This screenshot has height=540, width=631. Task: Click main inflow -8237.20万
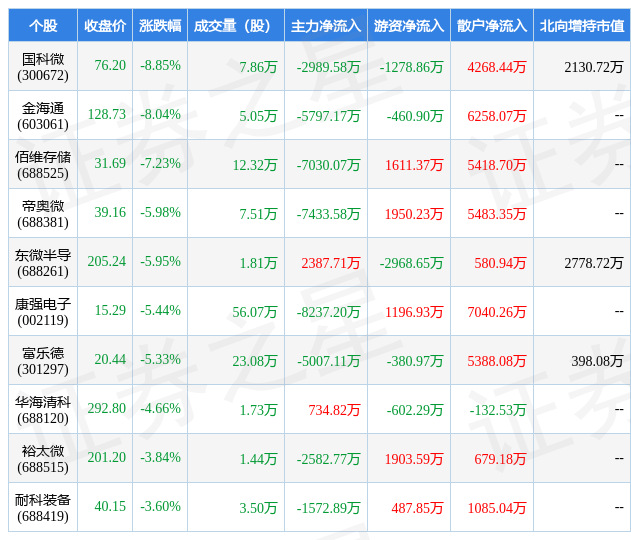(328, 312)
